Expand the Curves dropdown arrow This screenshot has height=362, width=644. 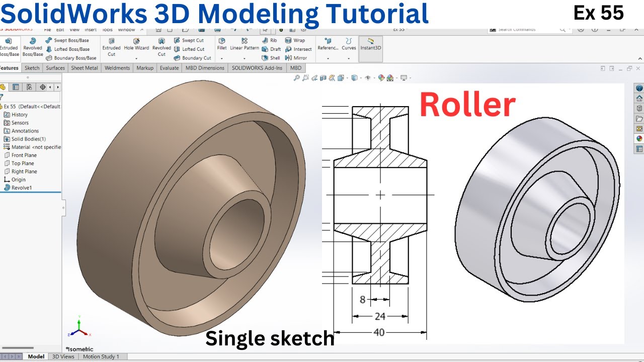point(349,58)
